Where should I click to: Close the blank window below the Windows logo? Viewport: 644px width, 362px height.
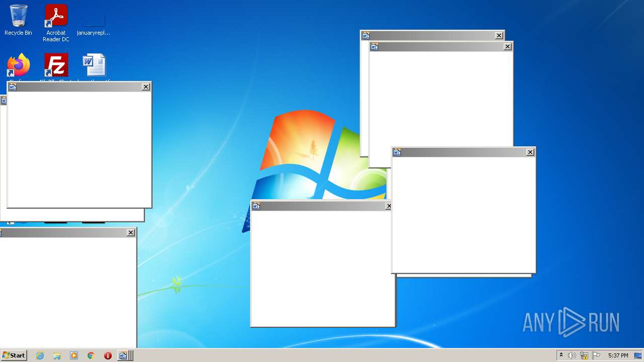pos(388,206)
